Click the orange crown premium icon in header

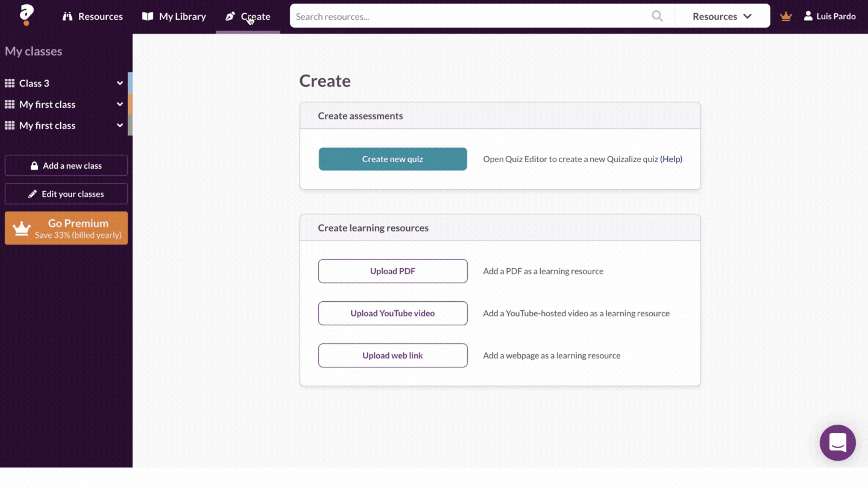[x=785, y=16]
